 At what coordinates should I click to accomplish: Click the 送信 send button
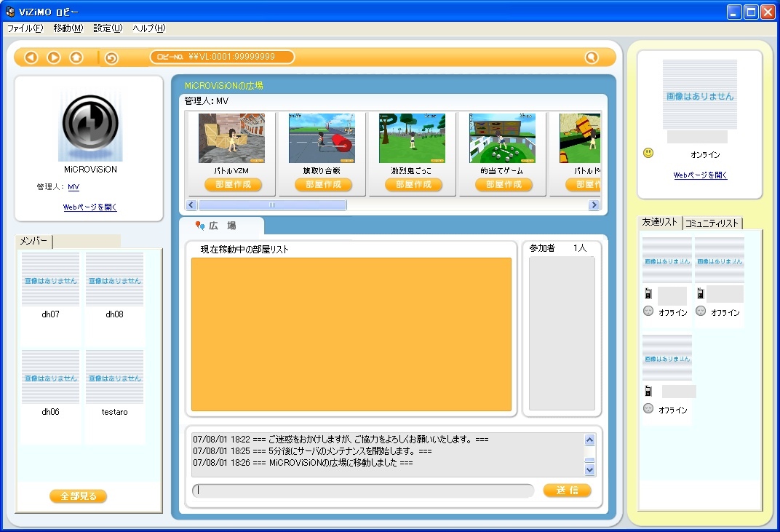tap(567, 491)
